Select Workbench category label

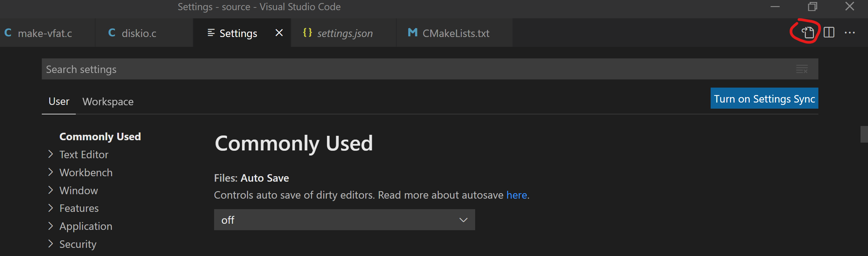(86, 172)
